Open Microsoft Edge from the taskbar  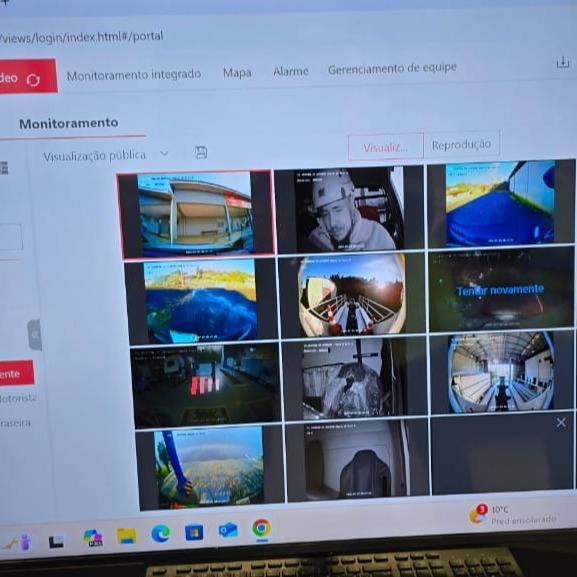pyautogui.click(x=160, y=533)
